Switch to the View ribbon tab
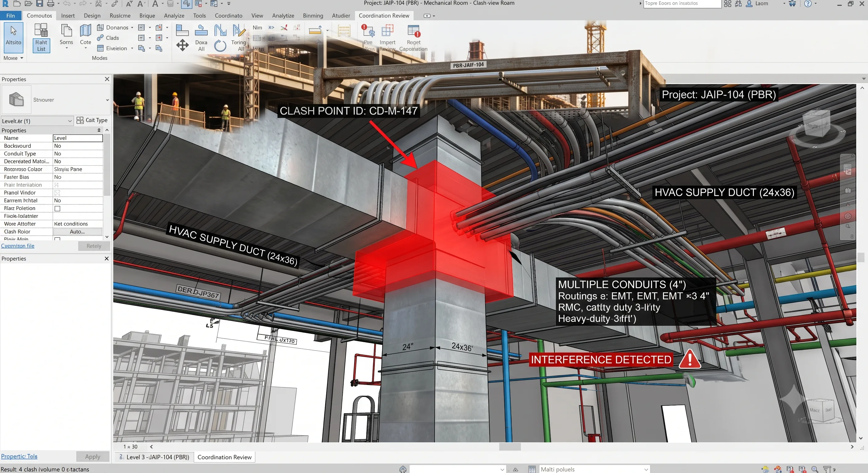The height and width of the screenshot is (473, 868). (x=257, y=15)
